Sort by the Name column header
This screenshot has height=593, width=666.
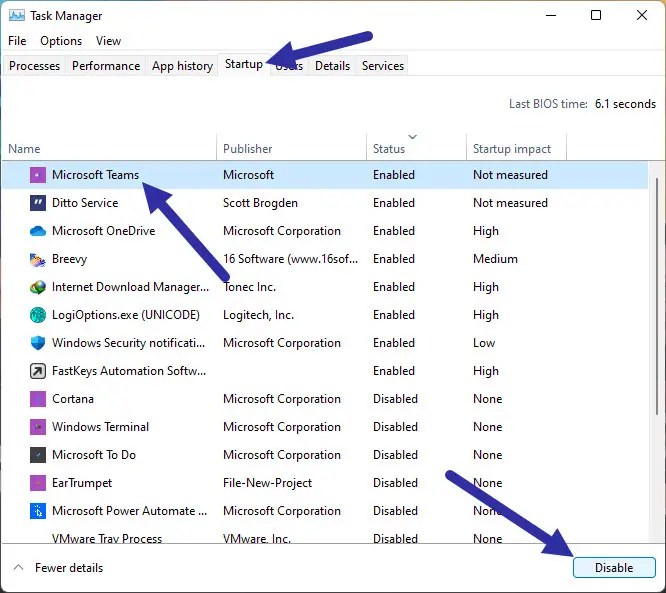[109, 149]
